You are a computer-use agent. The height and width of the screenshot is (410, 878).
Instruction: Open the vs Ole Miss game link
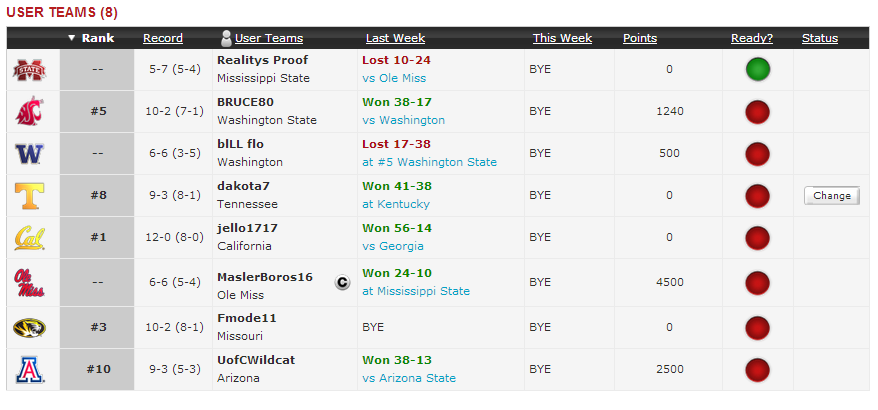(x=394, y=78)
